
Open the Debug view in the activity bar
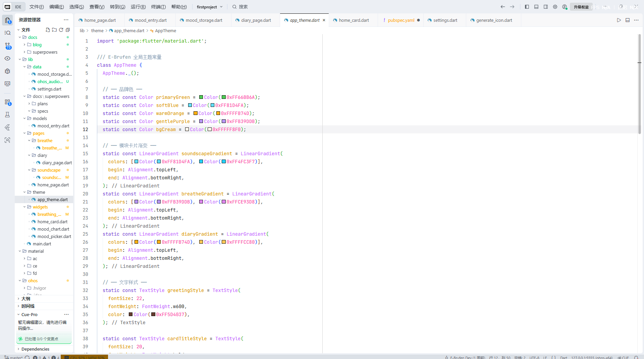coord(7,71)
